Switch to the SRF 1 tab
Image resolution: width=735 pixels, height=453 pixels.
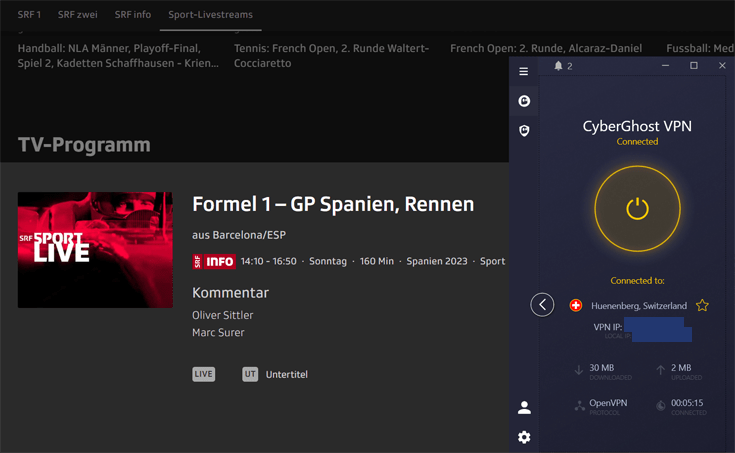coord(29,15)
